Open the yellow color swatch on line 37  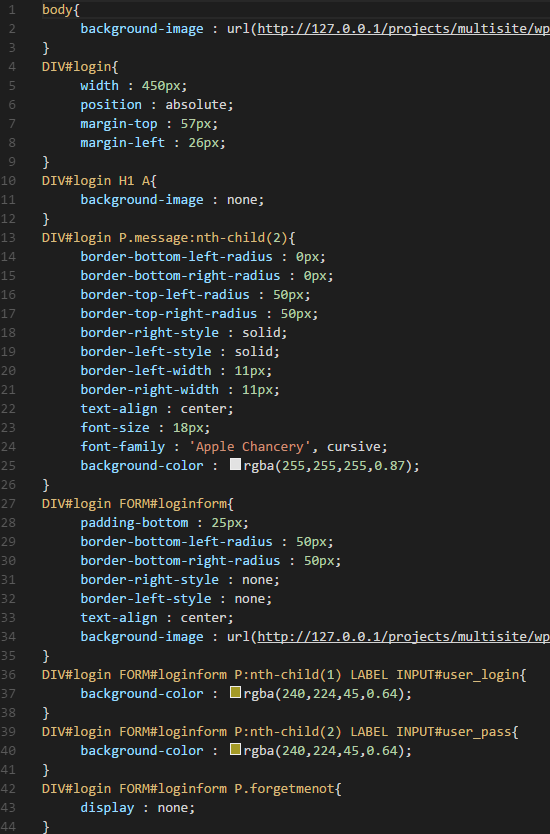point(235,692)
